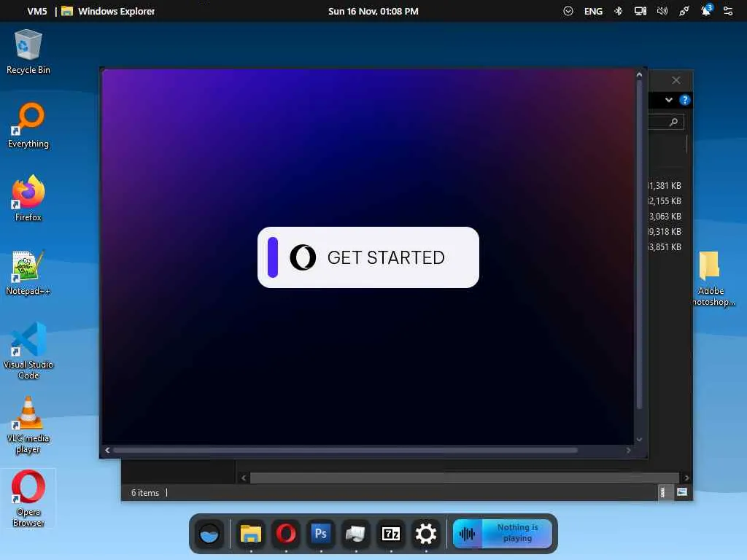Open the notifications bell icon

click(x=706, y=10)
